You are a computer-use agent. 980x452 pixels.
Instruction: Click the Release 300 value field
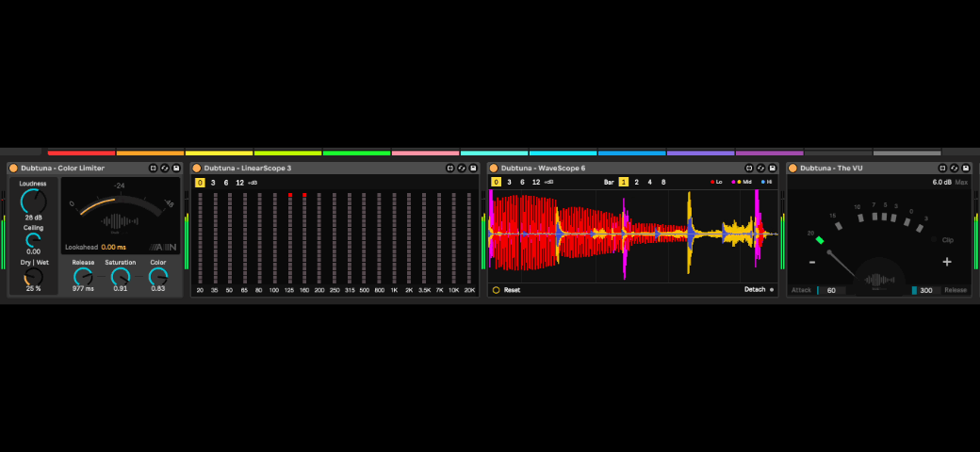pos(926,290)
